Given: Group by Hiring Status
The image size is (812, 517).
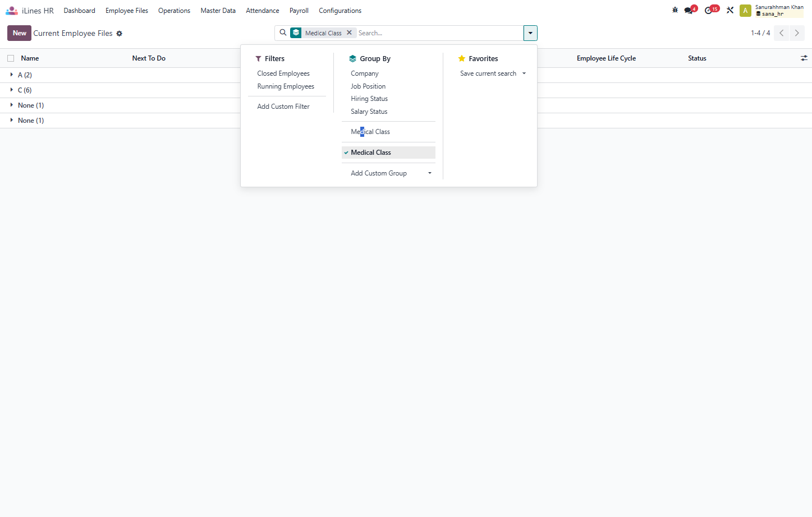Looking at the screenshot, I should pyautogui.click(x=369, y=99).
